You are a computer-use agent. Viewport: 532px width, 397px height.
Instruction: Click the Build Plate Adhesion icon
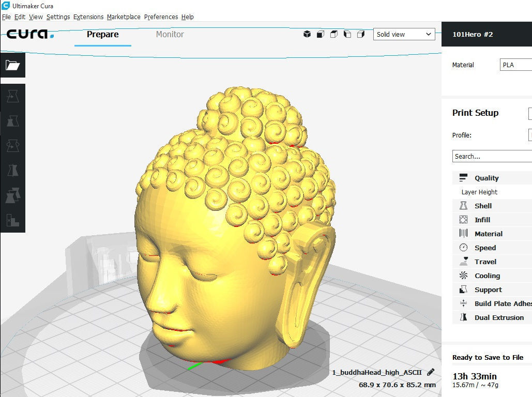point(463,303)
